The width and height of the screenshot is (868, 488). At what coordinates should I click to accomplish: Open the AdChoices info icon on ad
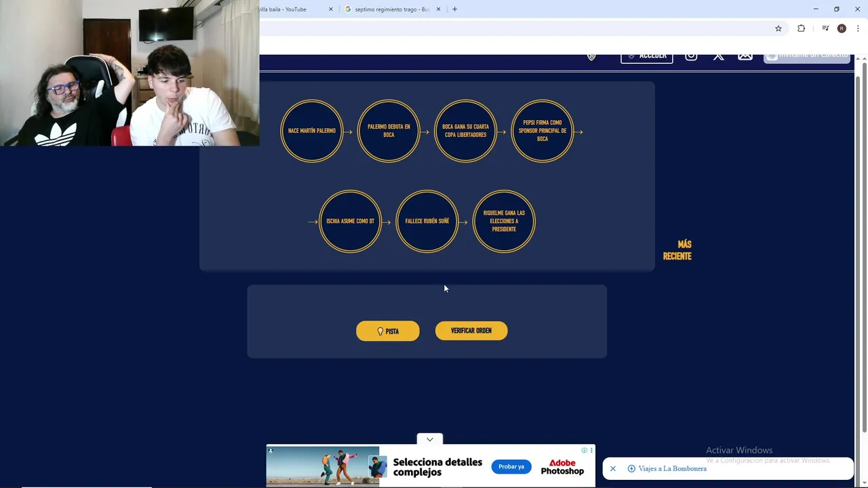(584, 450)
